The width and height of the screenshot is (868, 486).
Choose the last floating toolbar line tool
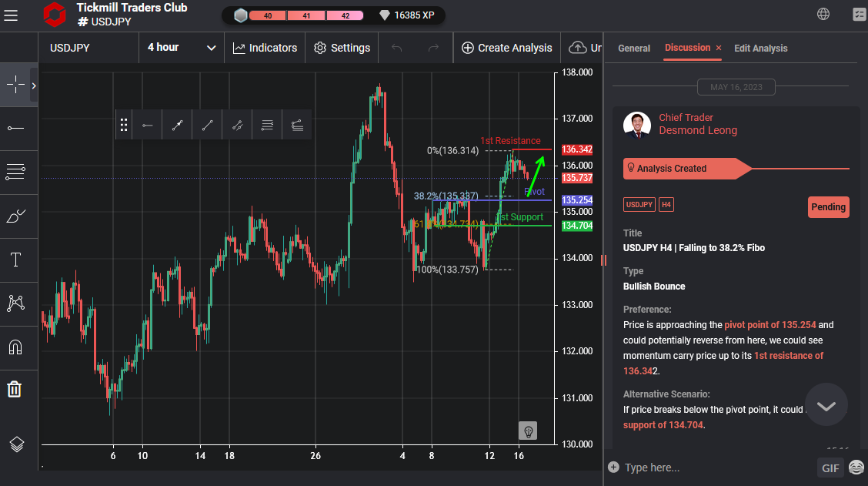(297, 126)
